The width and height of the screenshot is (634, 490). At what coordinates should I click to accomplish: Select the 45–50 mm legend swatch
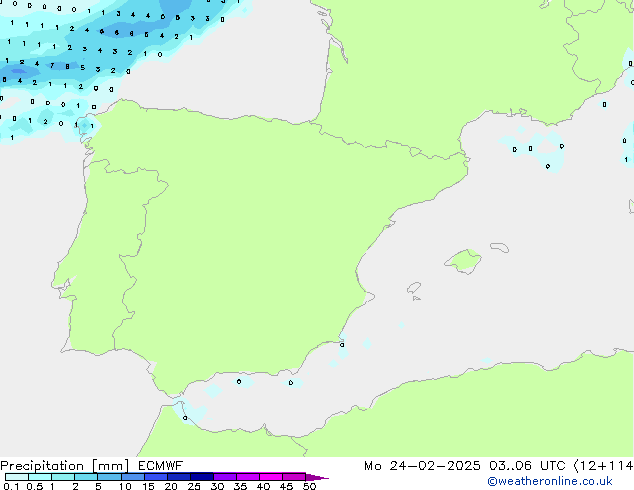[x=294, y=477]
